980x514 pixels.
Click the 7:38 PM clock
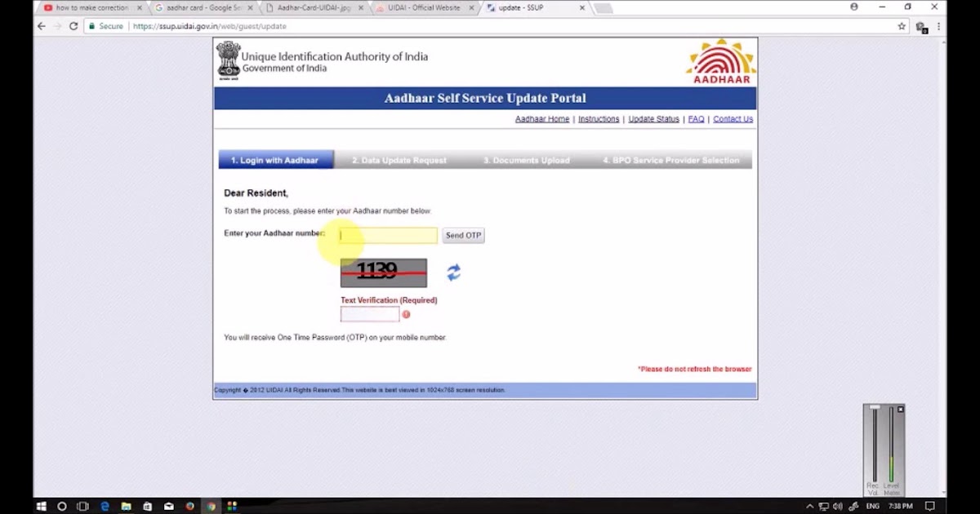[901, 506]
